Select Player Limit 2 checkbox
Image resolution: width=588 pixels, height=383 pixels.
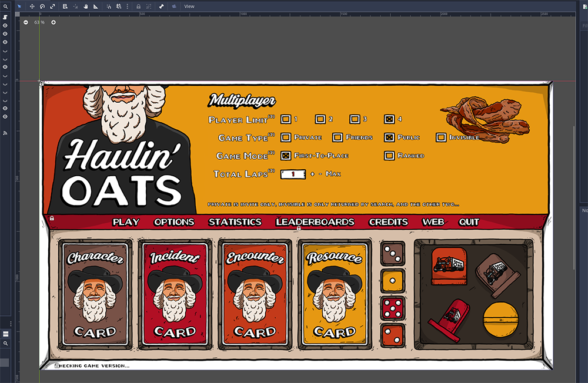(320, 119)
